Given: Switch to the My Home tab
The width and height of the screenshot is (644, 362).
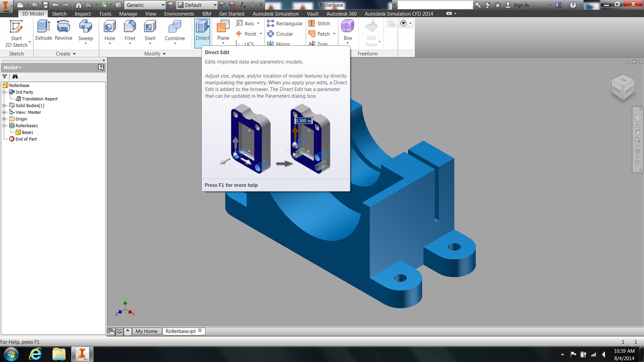Looking at the screenshot, I should coord(146,331).
